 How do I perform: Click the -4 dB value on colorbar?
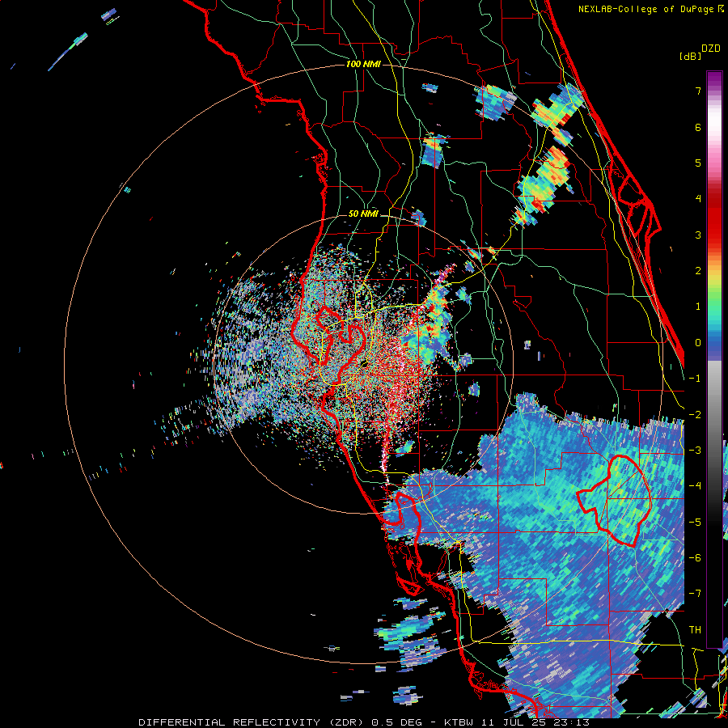(x=695, y=485)
